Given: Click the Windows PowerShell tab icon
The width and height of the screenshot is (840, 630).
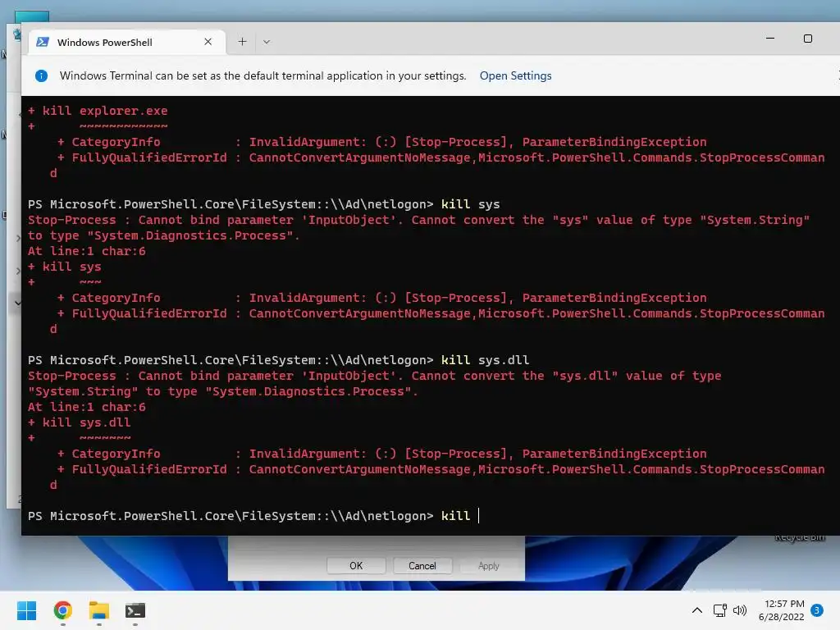Looking at the screenshot, I should tap(43, 42).
